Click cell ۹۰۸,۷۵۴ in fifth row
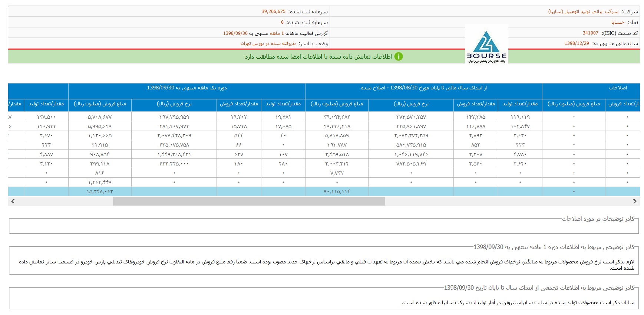Image resolution: width=644 pixels, height=315 pixels. click(100, 154)
